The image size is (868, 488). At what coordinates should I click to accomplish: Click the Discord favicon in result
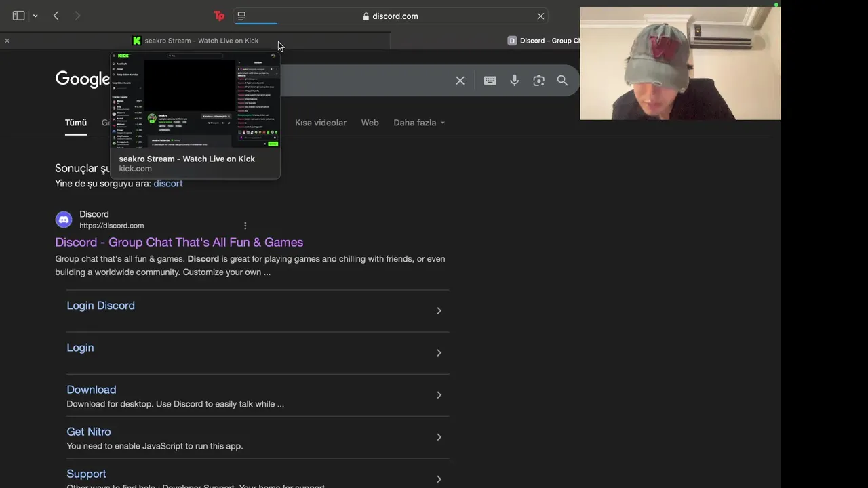[64, 220]
